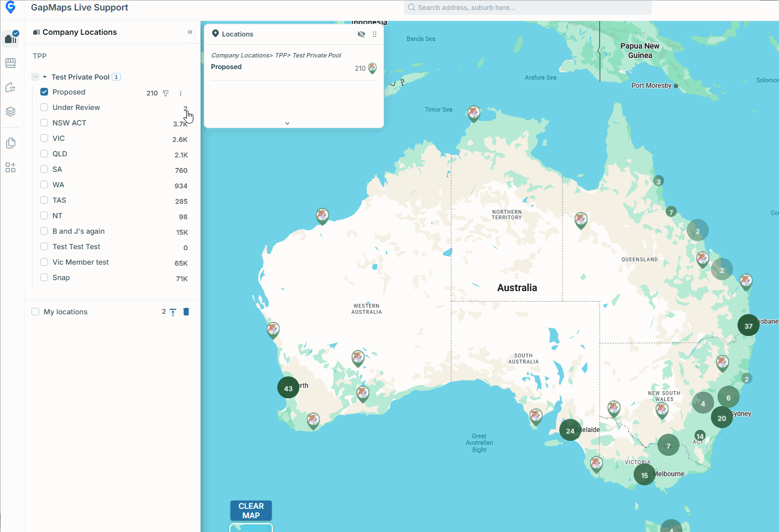The width and height of the screenshot is (779, 532).
Task: Click the map pin near Timor Sea
Action: click(473, 113)
